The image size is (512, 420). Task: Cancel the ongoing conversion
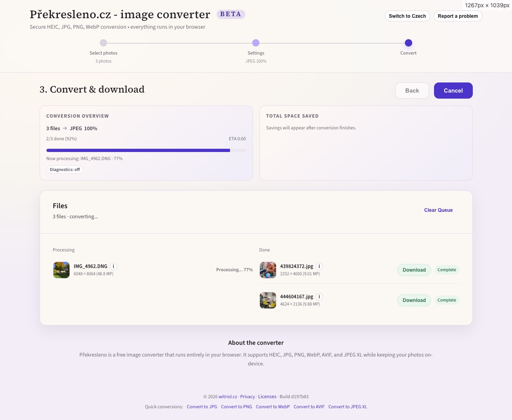(453, 91)
